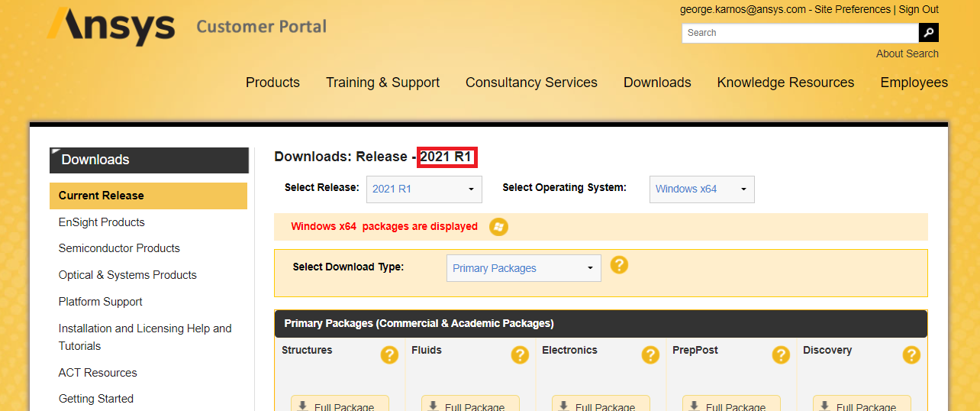Open help icon next to Select Download Type
Viewport: 980px width, 411px height.
tap(619, 265)
